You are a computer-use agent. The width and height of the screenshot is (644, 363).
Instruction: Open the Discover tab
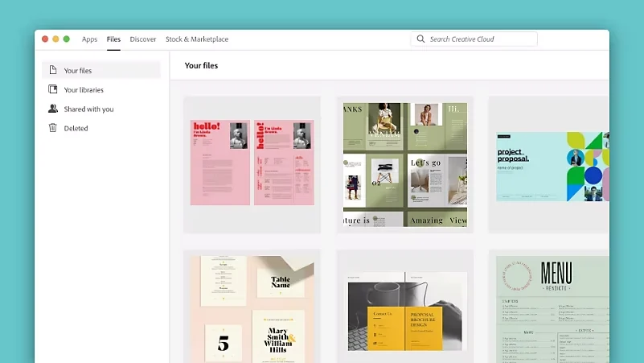[143, 39]
